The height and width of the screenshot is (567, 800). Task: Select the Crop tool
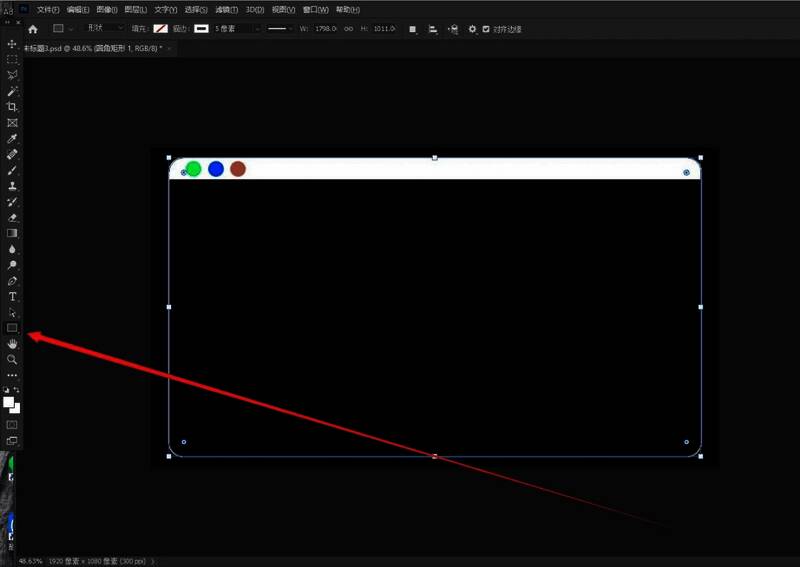(12, 107)
